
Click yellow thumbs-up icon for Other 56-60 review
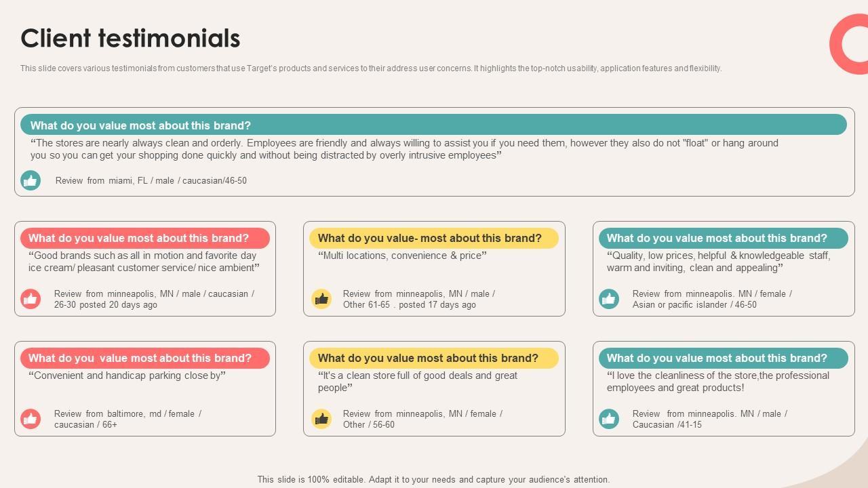pyautogui.click(x=321, y=419)
